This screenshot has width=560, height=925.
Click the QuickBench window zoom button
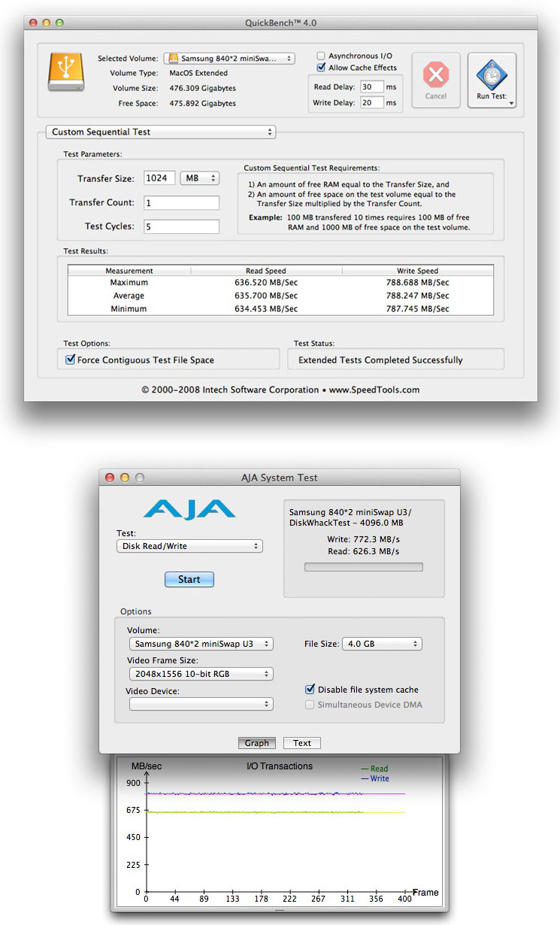[62, 23]
